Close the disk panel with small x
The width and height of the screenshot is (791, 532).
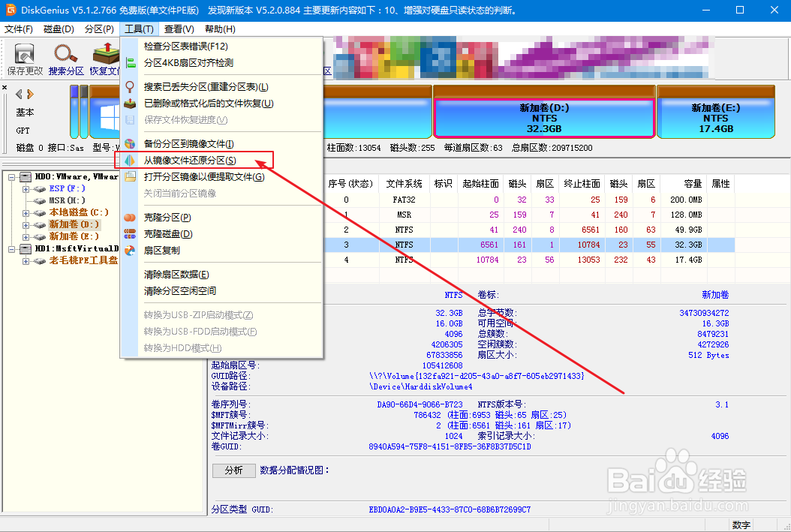point(5,87)
